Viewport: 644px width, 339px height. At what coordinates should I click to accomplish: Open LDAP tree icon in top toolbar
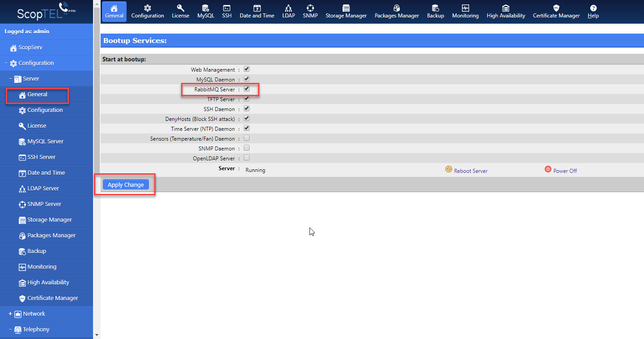point(288,12)
